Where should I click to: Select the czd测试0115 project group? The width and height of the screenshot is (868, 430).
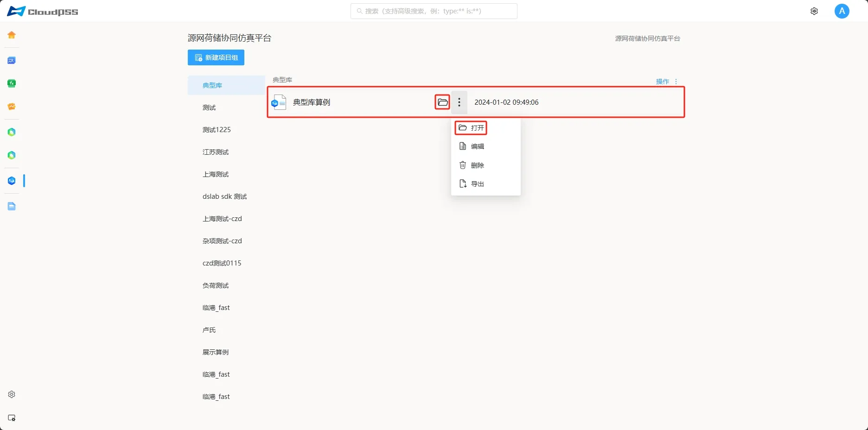point(226,263)
